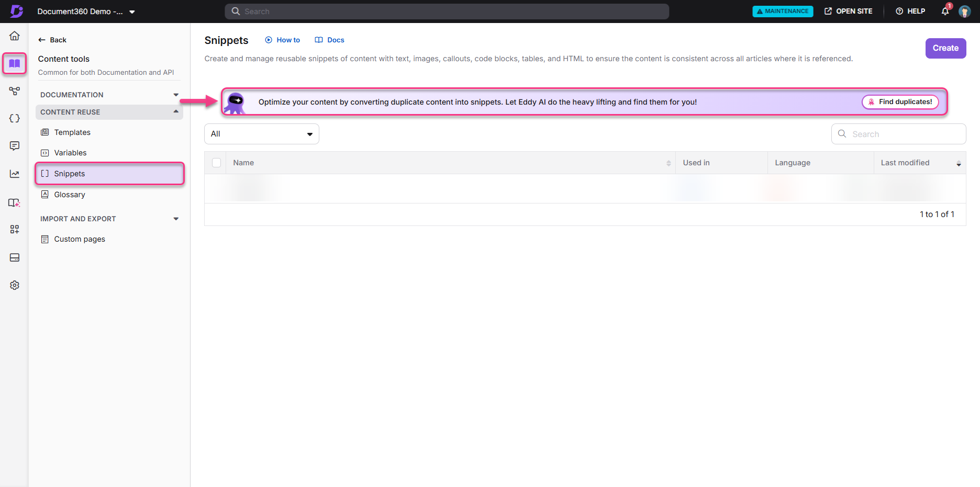Select the highlighted Documentation book icon

pos(14,63)
